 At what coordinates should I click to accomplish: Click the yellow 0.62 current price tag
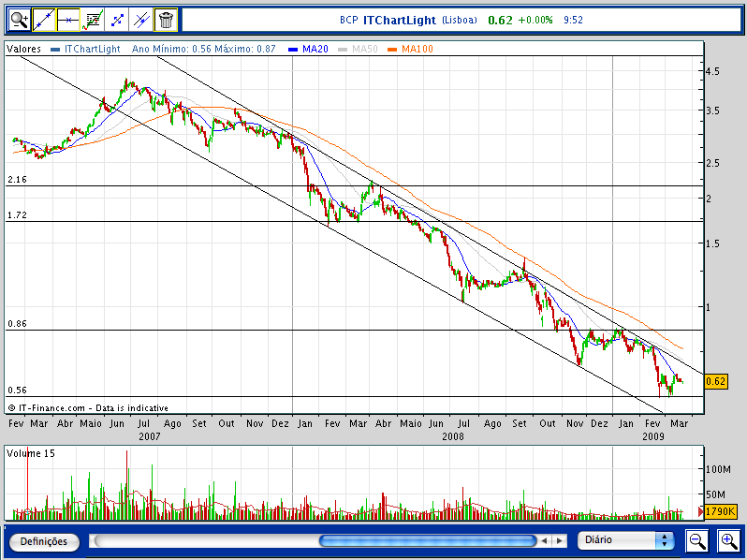tap(715, 381)
